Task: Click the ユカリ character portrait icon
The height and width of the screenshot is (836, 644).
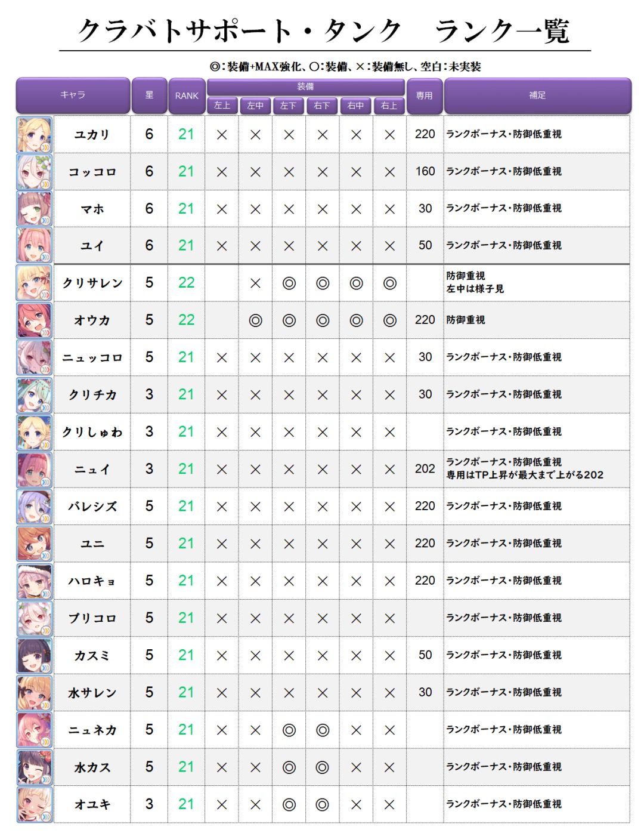Action: 35,135
